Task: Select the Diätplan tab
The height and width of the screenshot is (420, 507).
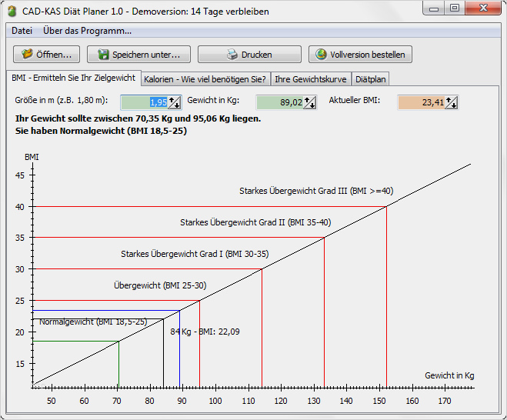Action: pyautogui.click(x=371, y=78)
